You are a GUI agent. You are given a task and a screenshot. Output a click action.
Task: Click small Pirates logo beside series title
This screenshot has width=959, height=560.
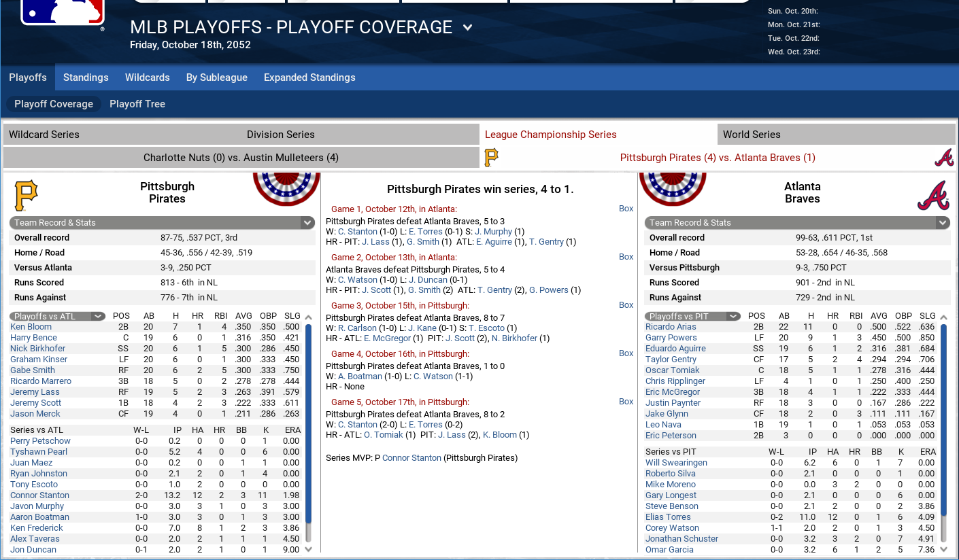[x=491, y=158]
